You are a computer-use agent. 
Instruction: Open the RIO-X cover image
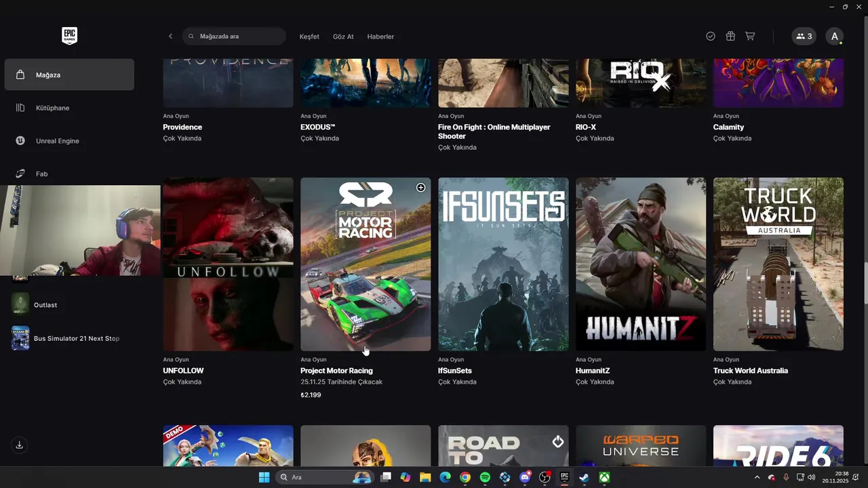click(x=641, y=83)
